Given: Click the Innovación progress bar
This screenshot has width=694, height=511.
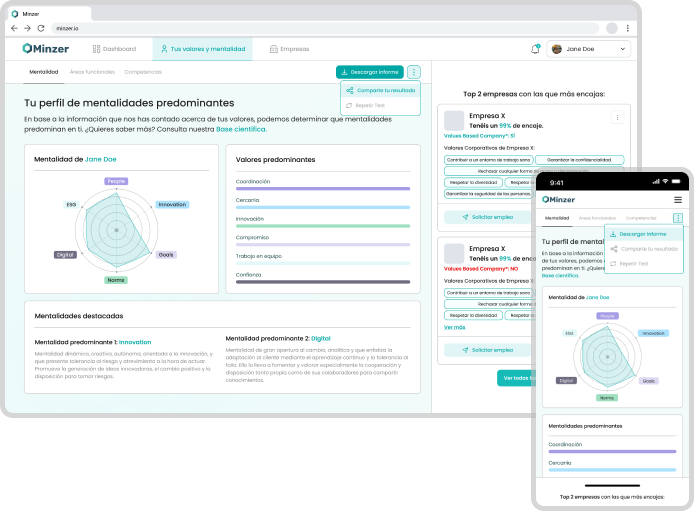Looking at the screenshot, I should [323, 226].
